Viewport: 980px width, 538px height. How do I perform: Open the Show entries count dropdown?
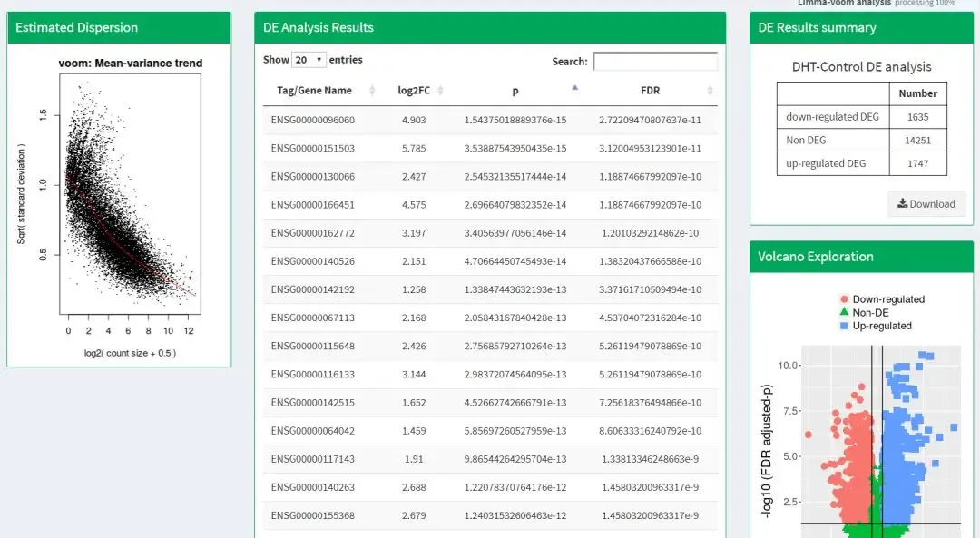(x=309, y=60)
